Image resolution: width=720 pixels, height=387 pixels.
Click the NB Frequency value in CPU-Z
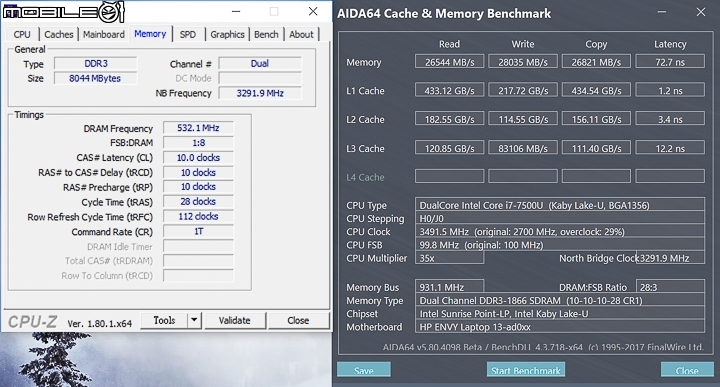[x=260, y=93]
